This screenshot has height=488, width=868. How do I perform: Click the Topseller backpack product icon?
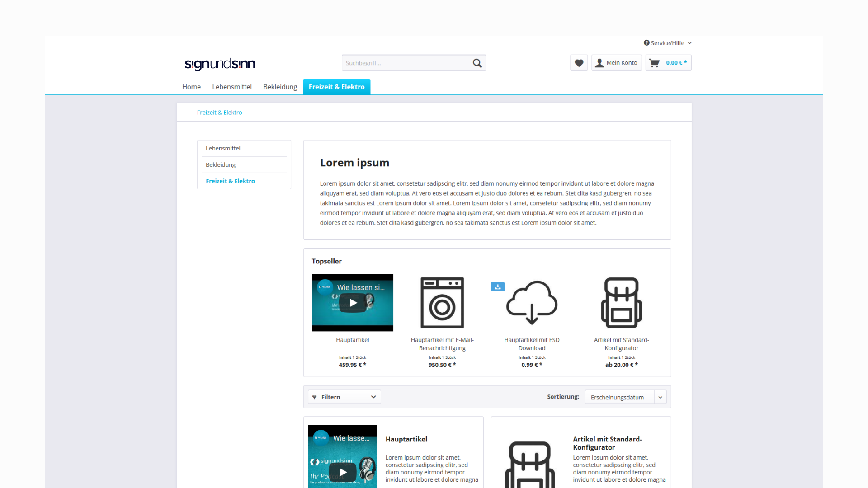622,303
